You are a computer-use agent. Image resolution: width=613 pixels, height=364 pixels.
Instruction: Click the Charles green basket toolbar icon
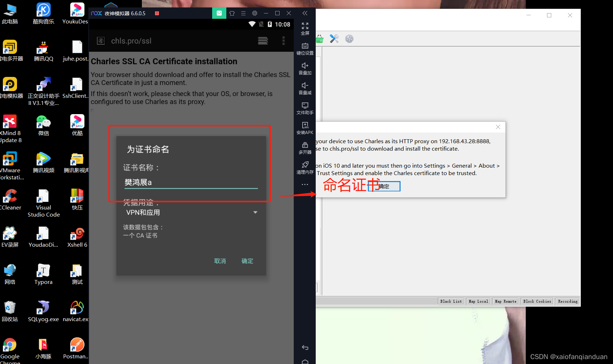click(320, 39)
